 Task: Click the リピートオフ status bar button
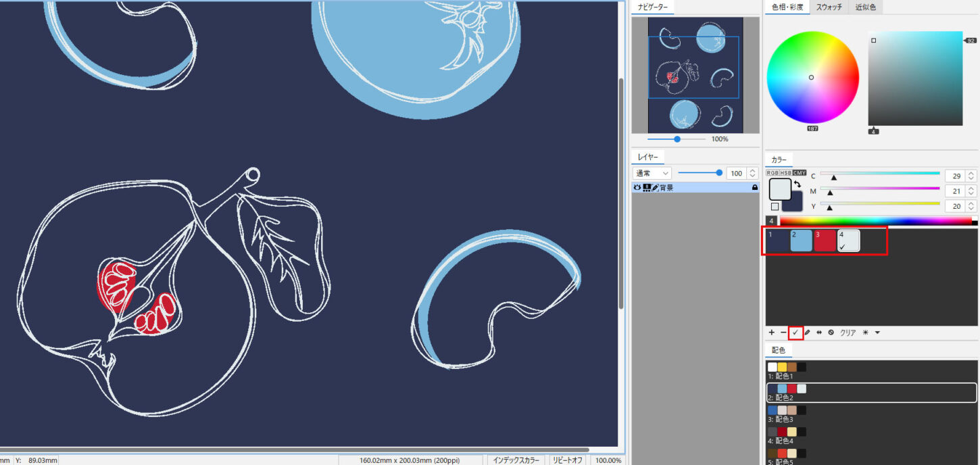click(x=567, y=460)
